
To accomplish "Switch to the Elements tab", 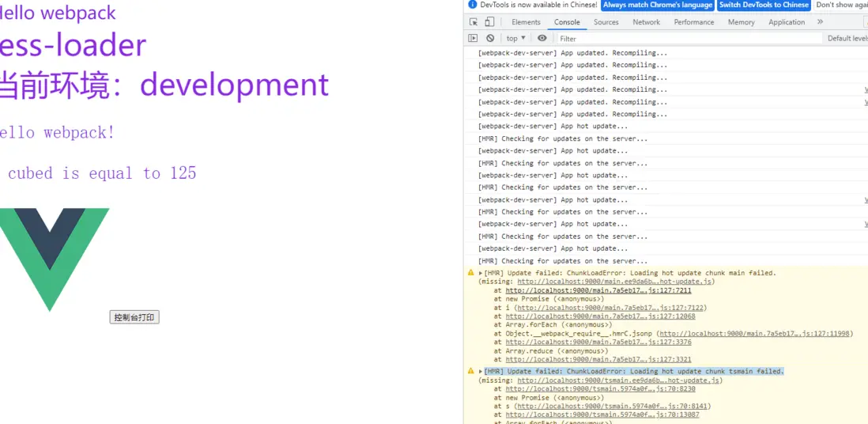I will click(x=526, y=22).
